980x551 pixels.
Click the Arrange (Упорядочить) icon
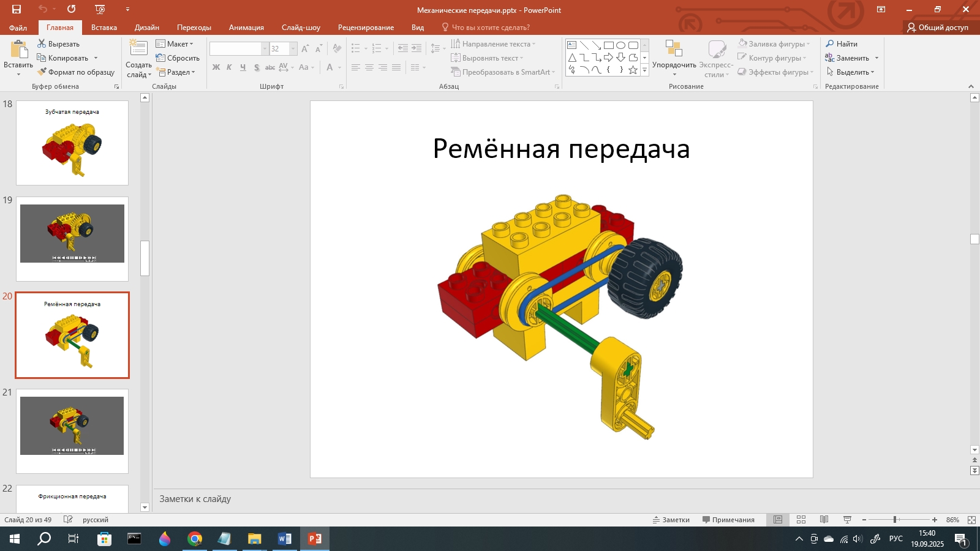click(x=674, y=50)
